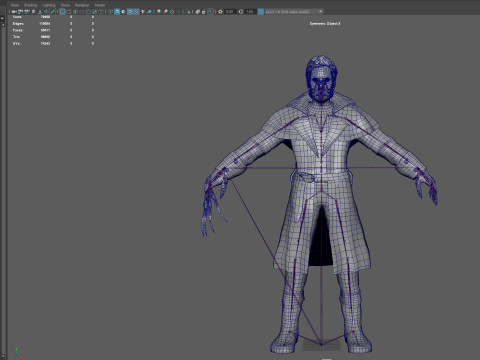
Task: Click the 2D Pan/Zoom icon
Action: (x=46, y=12)
